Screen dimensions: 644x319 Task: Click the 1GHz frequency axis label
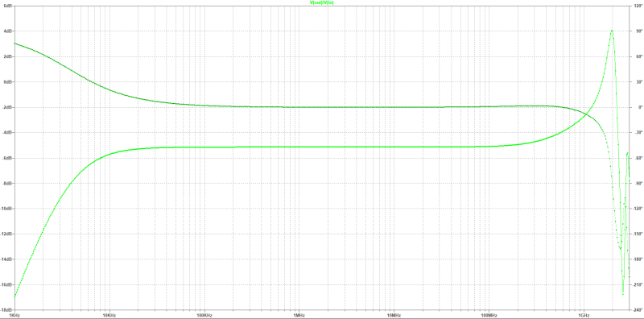pos(584,316)
